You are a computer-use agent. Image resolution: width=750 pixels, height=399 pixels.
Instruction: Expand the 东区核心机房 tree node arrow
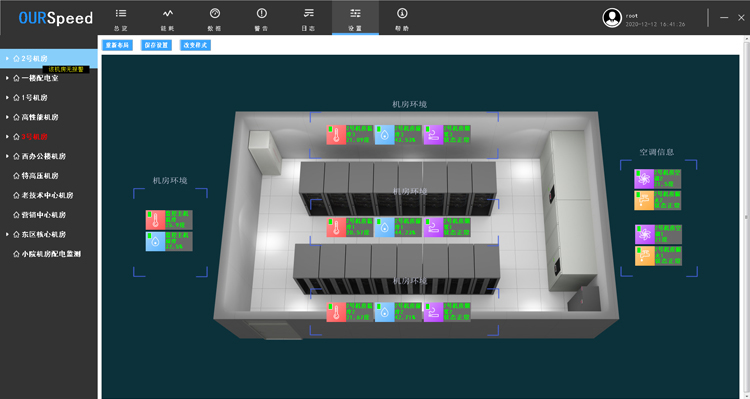click(x=7, y=234)
